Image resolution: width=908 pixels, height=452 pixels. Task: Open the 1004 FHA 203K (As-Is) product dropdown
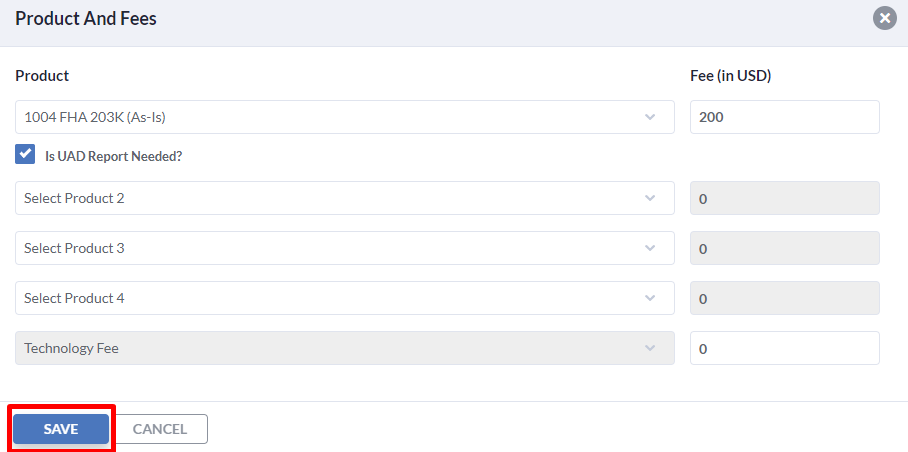pyautogui.click(x=345, y=117)
